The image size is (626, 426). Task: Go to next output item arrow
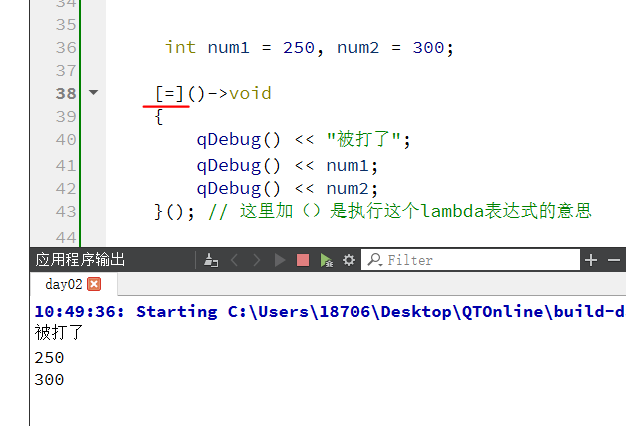257,260
